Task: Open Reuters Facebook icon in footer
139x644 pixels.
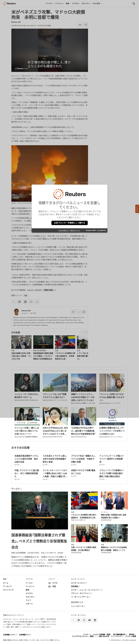Action: tap(79, 620)
